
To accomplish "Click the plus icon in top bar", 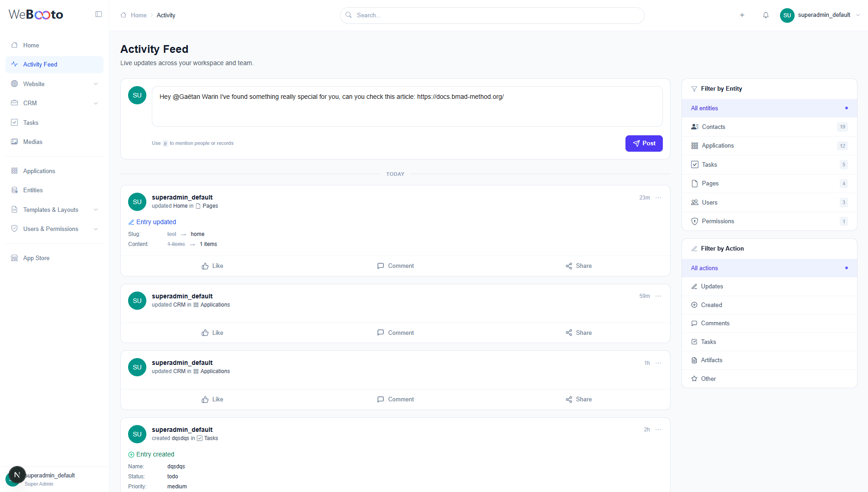I will point(742,15).
